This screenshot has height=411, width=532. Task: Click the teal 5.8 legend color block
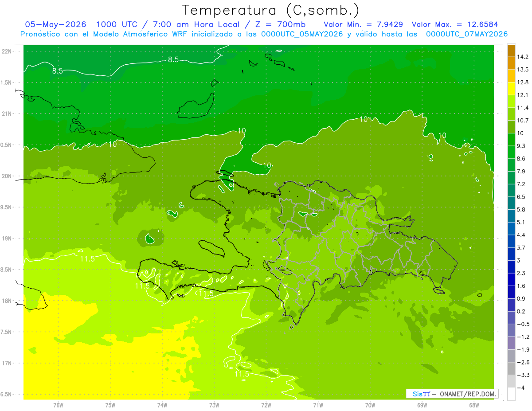511,203
